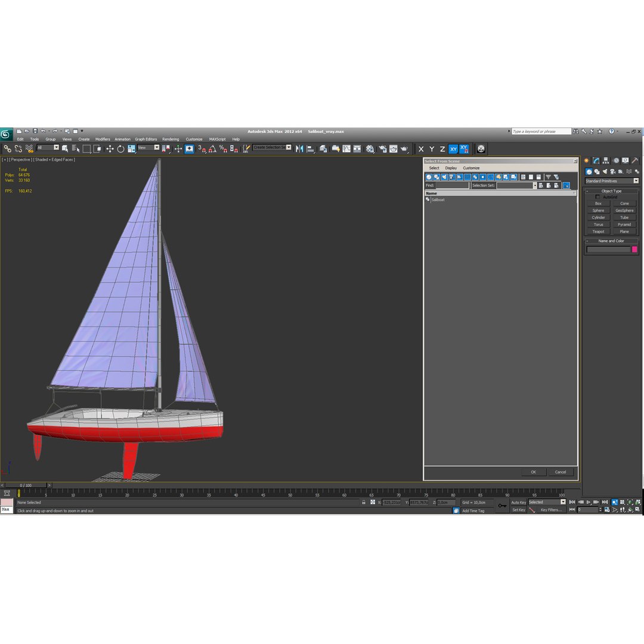Viewport: 644px width, 644px height.
Task: Click the Play Animation button
Action: [x=589, y=502]
